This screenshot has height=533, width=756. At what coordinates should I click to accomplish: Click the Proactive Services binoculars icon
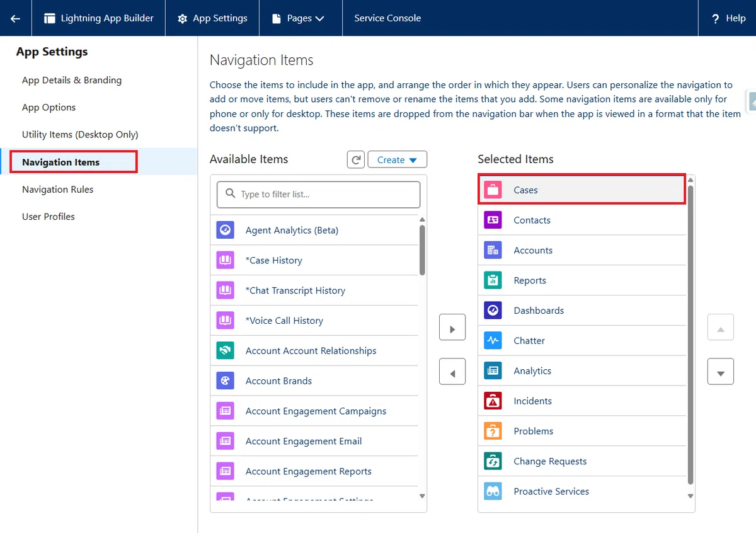493,492
